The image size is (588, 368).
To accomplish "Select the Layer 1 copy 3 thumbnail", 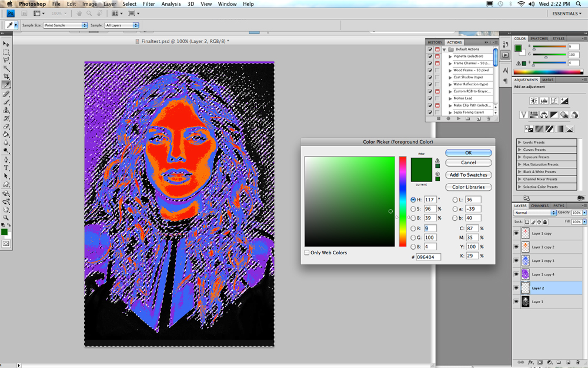I will [525, 261].
